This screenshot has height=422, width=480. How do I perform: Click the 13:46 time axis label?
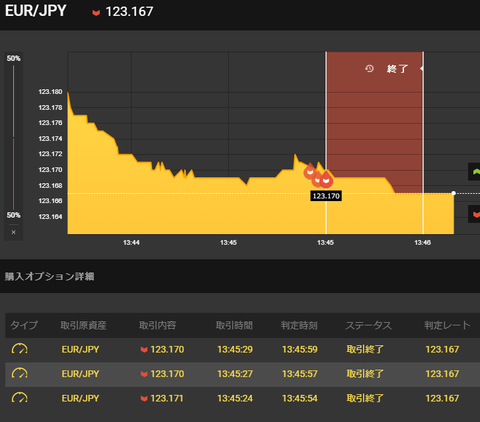423,243
